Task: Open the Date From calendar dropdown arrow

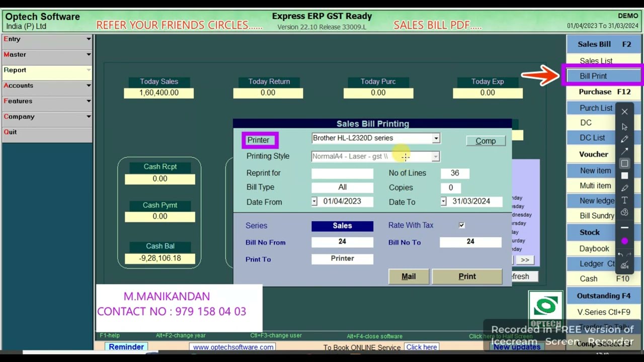Action: click(314, 202)
